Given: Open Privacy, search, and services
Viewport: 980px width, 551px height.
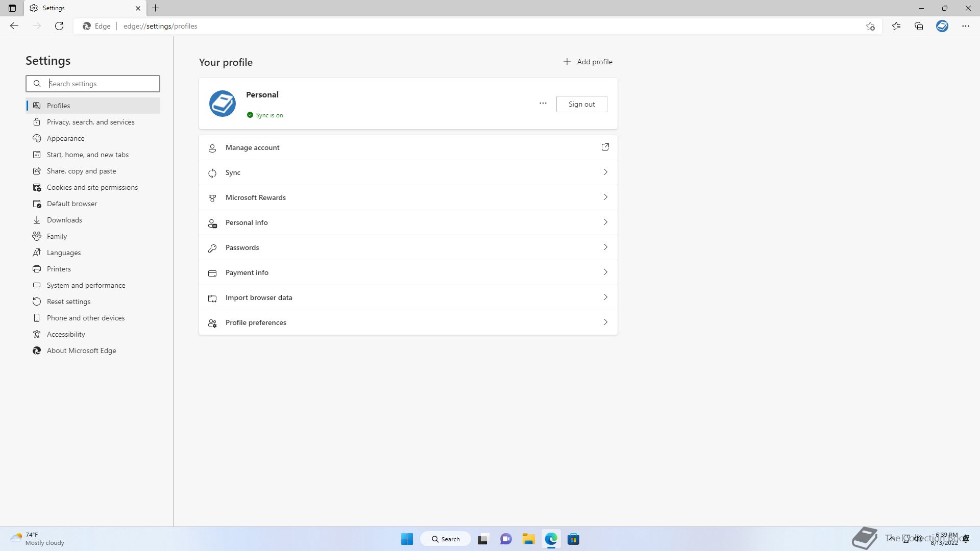Looking at the screenshot, I should coord(93,122).
